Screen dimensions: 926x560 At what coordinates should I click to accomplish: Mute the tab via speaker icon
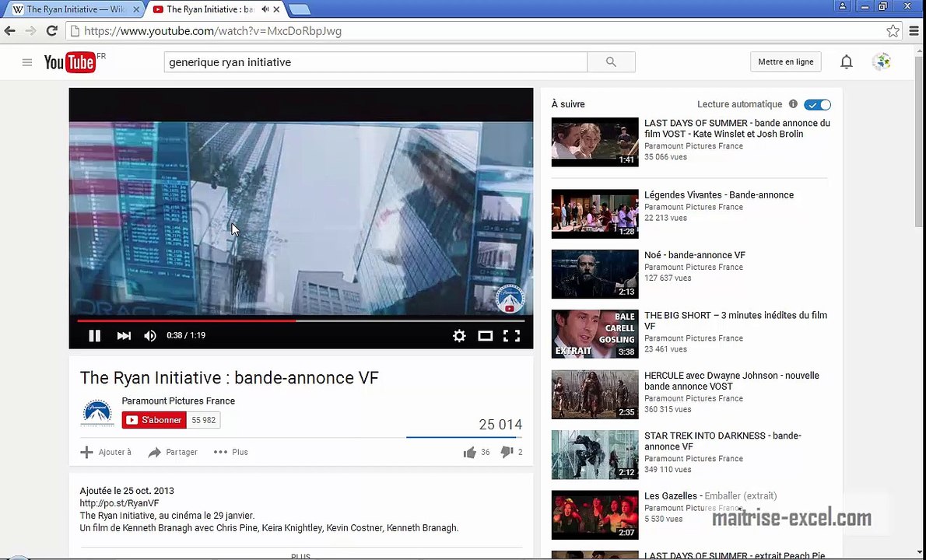click(265, 9)
